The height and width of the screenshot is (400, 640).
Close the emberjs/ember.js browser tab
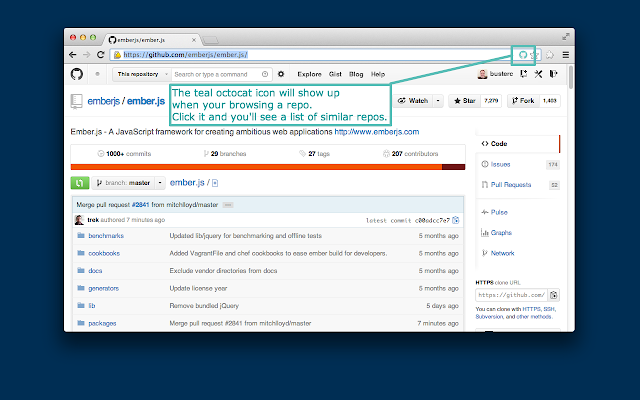coord(194,40)
